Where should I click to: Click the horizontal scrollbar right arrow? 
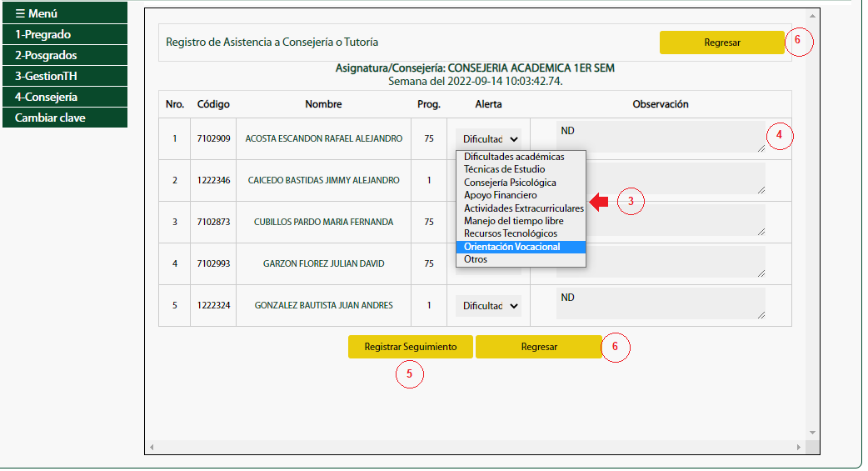coord(799,447)
